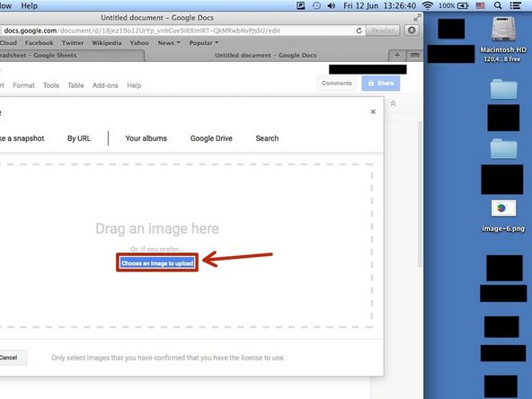
Task: Select the lower desktop folder above image-6.png
Action: click(503, 148)
